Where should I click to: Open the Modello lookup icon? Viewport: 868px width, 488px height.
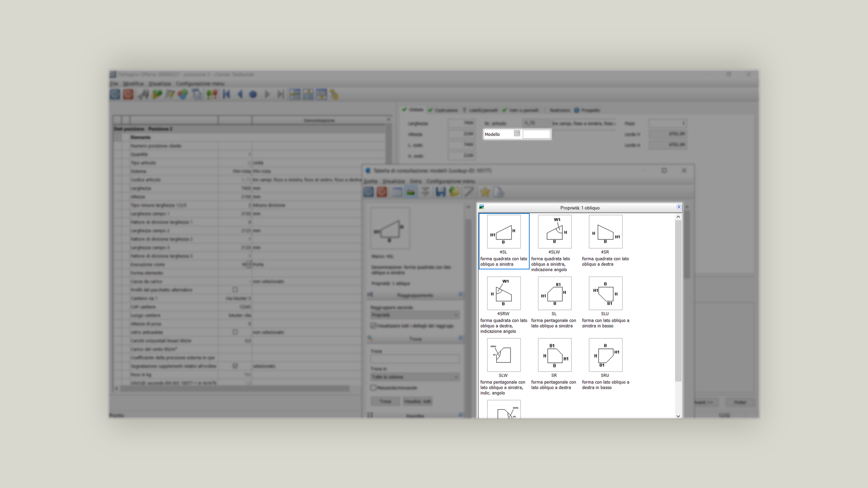[x=517, y=134]
